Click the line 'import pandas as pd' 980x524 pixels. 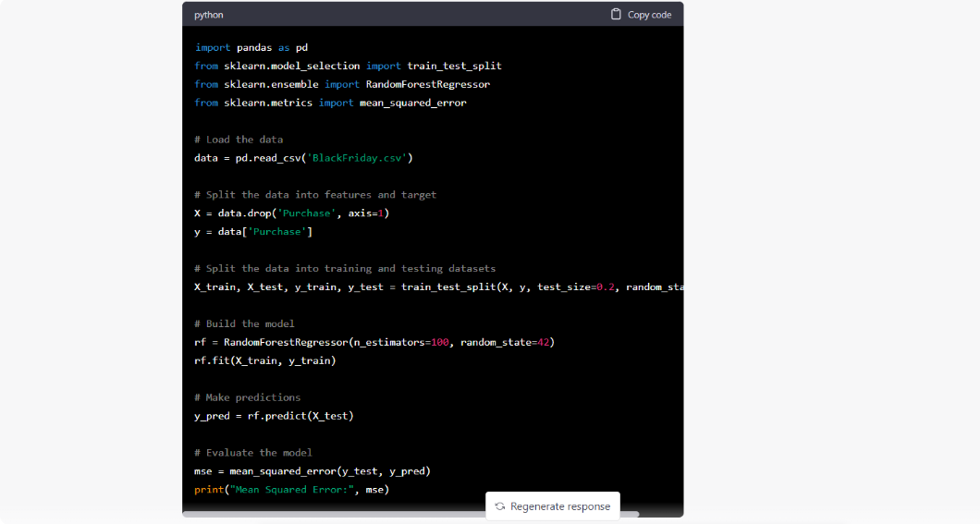[251, 47]
